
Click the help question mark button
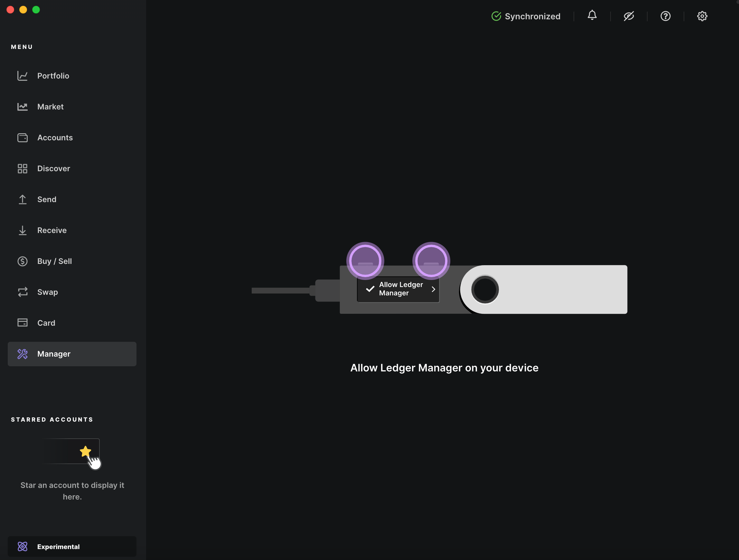click(x=665, y=16)
